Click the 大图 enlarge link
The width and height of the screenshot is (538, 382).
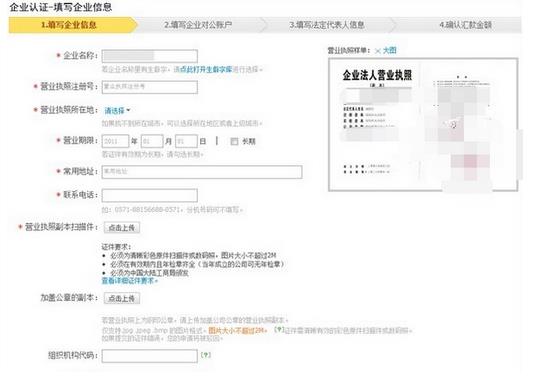click(389, 50)
